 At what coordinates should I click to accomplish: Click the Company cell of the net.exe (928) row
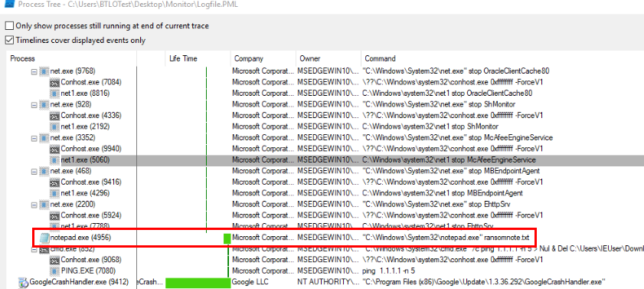[x=263, y=104]
